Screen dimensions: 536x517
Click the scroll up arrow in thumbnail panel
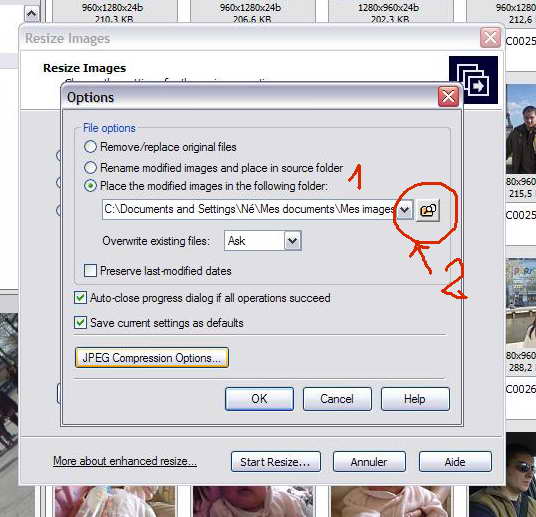[32, 14]
